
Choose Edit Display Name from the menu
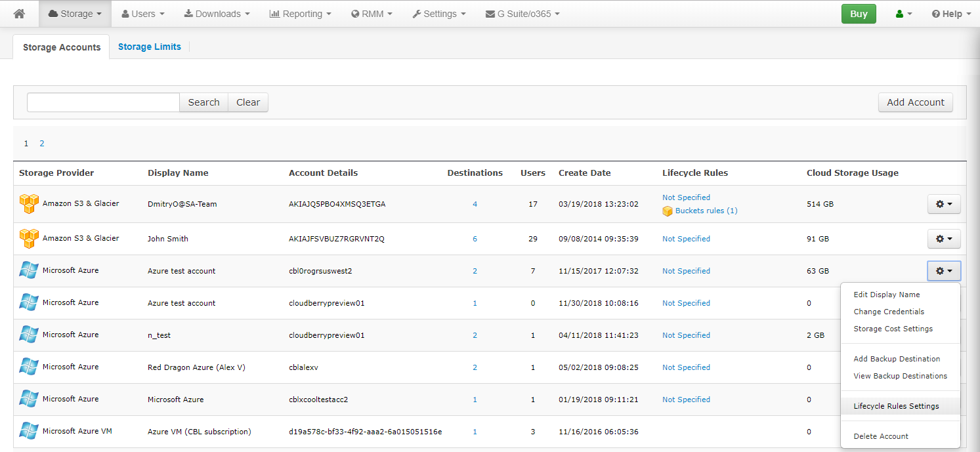click(887, 295)
